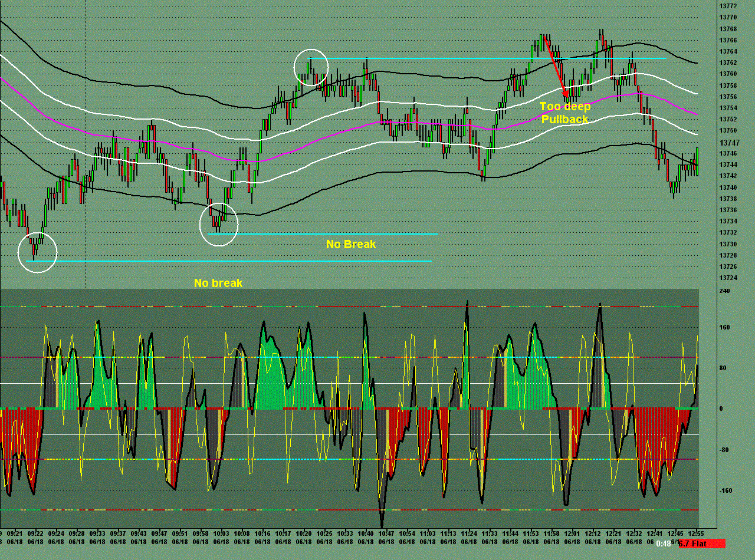Click the 09:47 time axis label
755x560 pixels.
(x=159, y=532)
